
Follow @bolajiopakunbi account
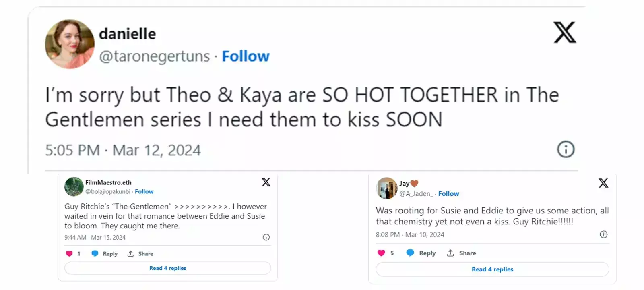coord(144,192)
